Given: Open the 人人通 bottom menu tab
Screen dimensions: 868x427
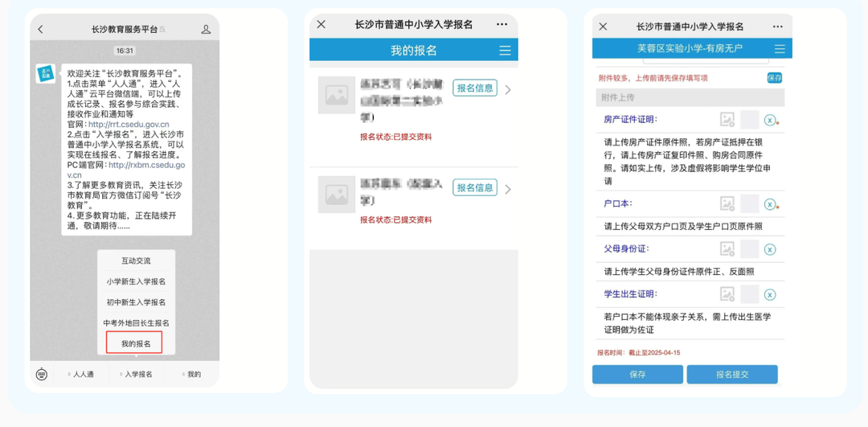Looking at the screenshot, I should tap(81, 374).
